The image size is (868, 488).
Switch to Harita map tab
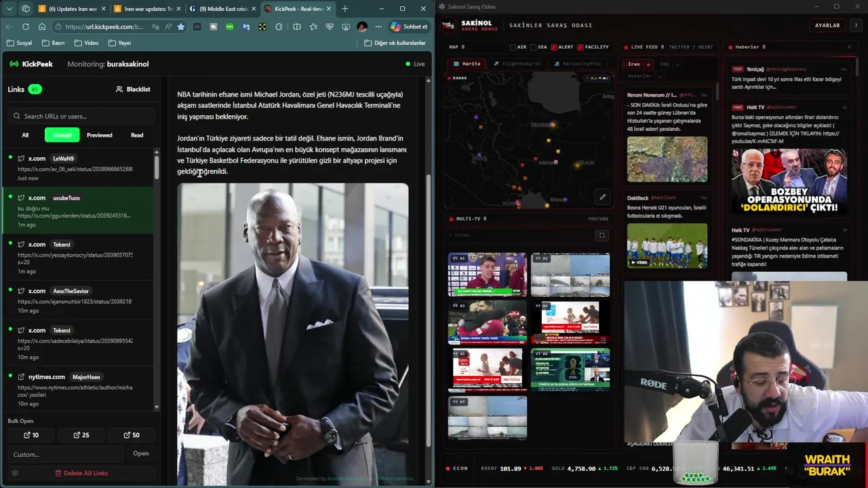(x=467, y=64)
